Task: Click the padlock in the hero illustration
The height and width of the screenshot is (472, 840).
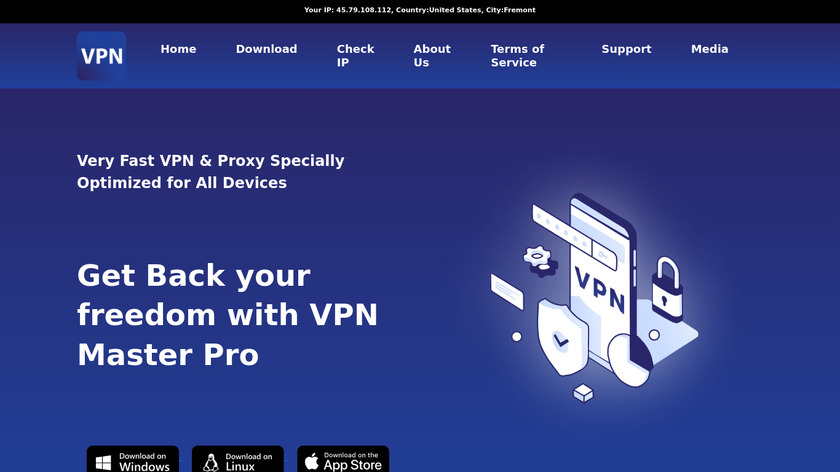Action: click(x=667, y=289)
